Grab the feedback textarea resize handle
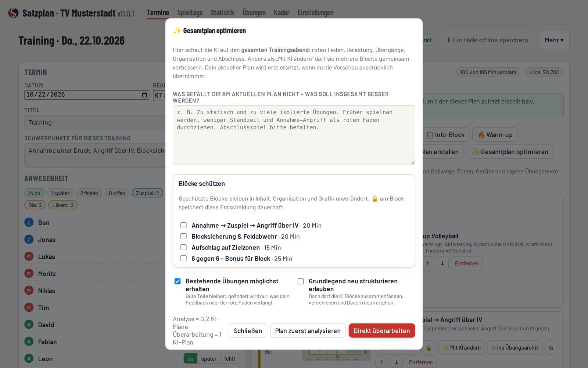The height and width of the screenshot is (368, 588). [x=413, y=162]
